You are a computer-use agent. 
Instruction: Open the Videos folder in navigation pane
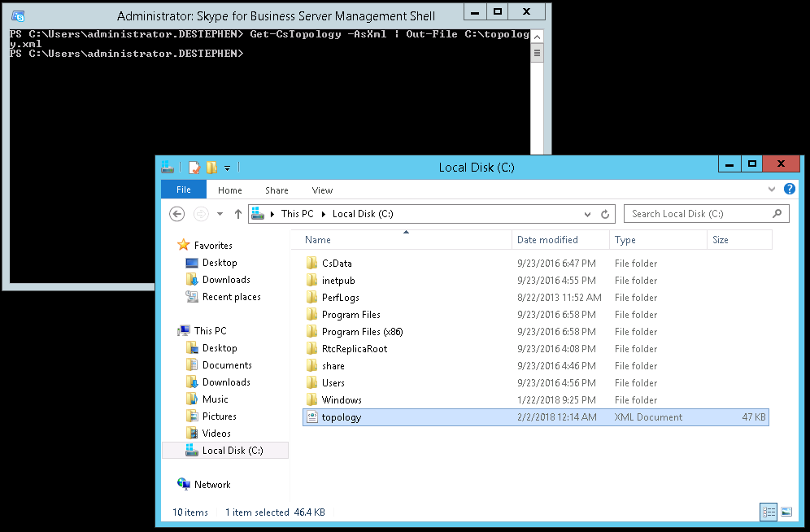pyautogui.click(x=216, y=433)
